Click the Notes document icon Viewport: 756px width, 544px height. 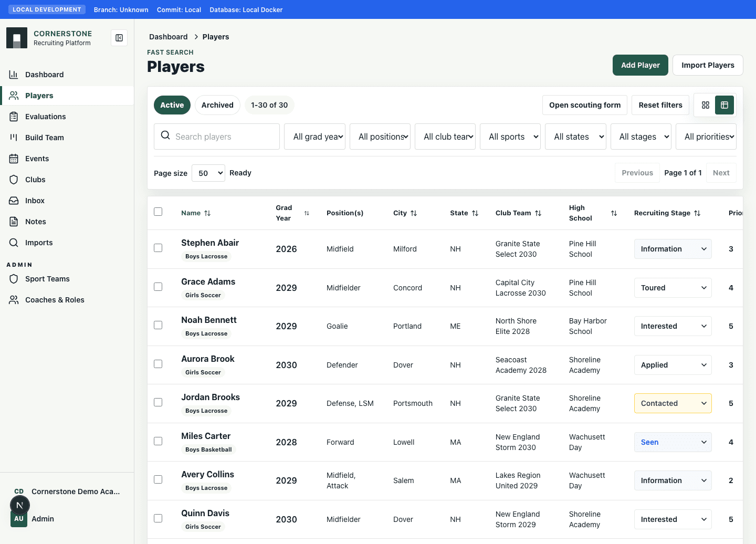14,222
